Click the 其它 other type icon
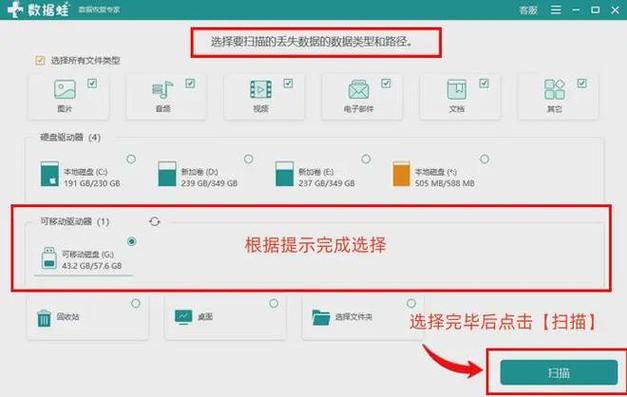The width and height of the screenshot is (627, 397). pos(555,89)
